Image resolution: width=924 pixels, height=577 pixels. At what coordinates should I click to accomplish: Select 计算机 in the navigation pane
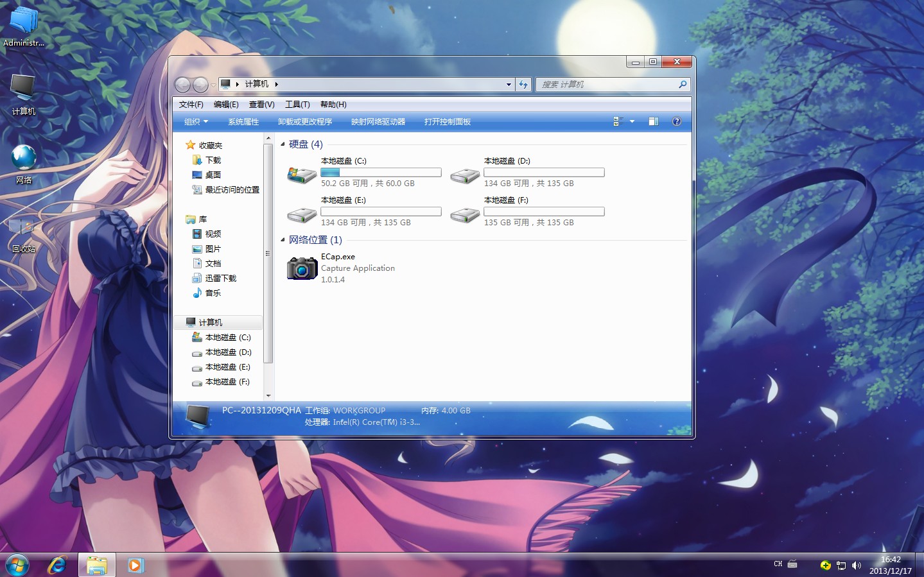210,323
